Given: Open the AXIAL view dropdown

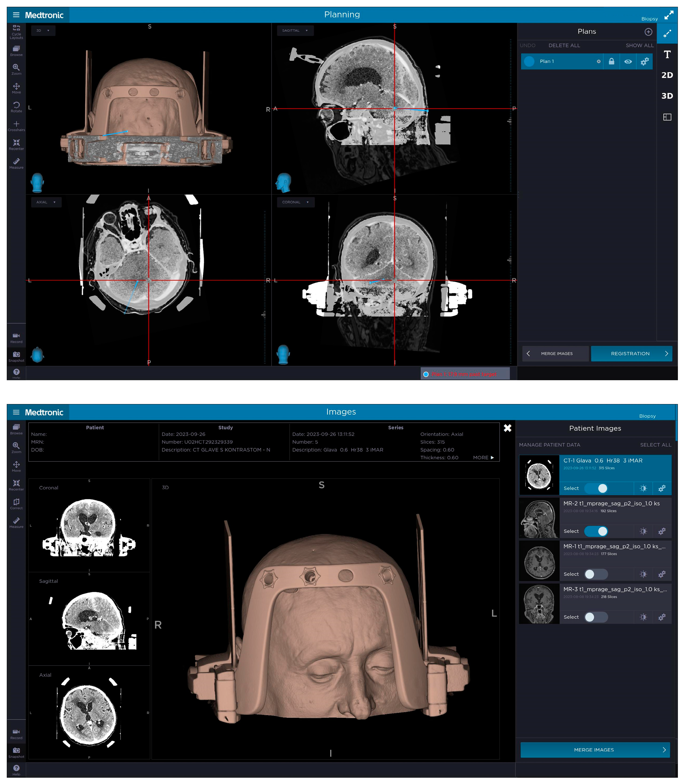Looking at the screenshot, I should 46,202.
